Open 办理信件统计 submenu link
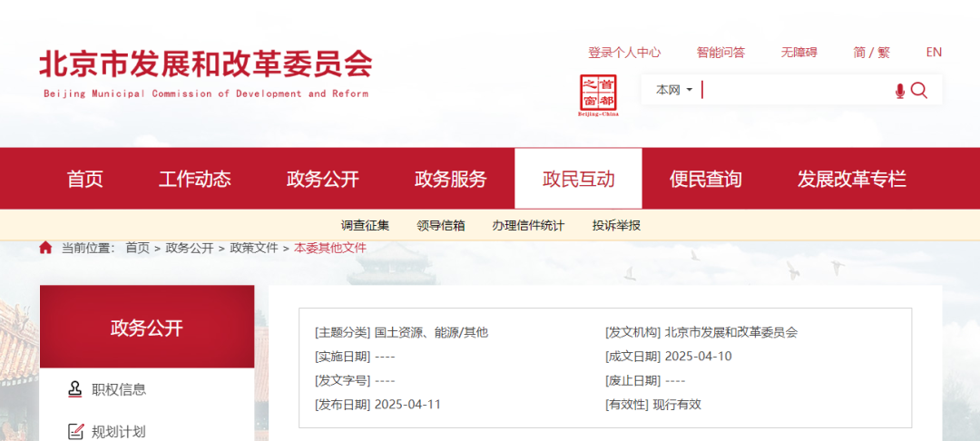This screenshot has height=441, width=980. tap(528, 226)
